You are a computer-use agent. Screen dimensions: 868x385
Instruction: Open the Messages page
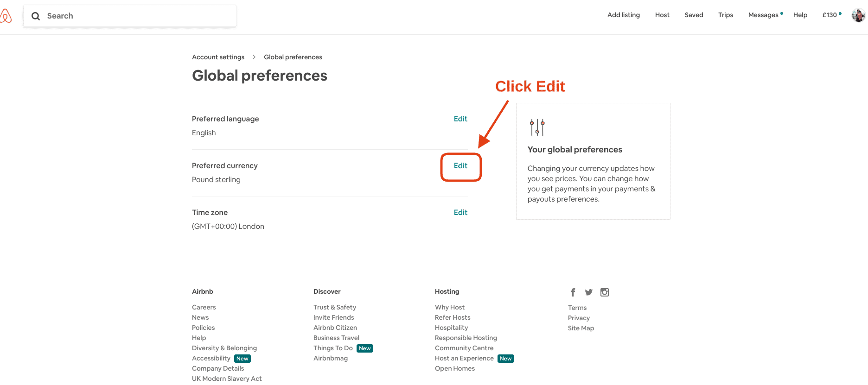(763, 15)
